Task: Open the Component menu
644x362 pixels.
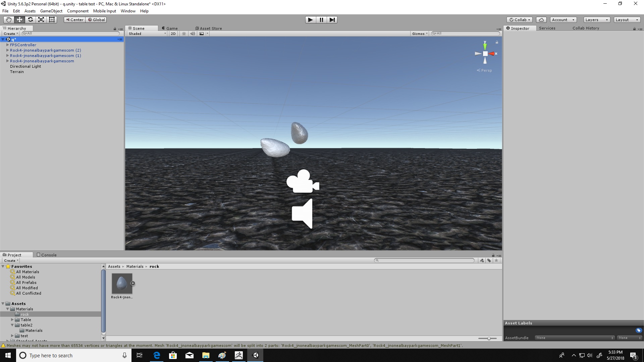Action: click(x=77, y=11)
